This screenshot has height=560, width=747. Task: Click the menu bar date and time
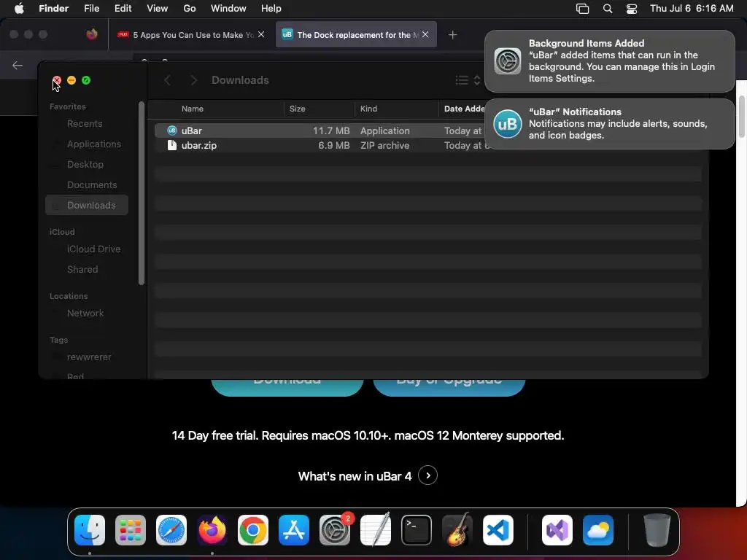692,9
